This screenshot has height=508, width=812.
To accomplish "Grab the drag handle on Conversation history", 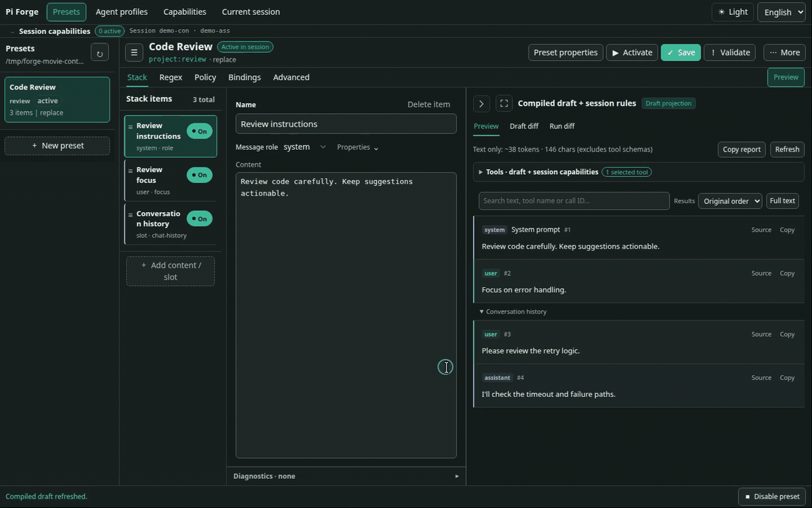I will 131,215.
